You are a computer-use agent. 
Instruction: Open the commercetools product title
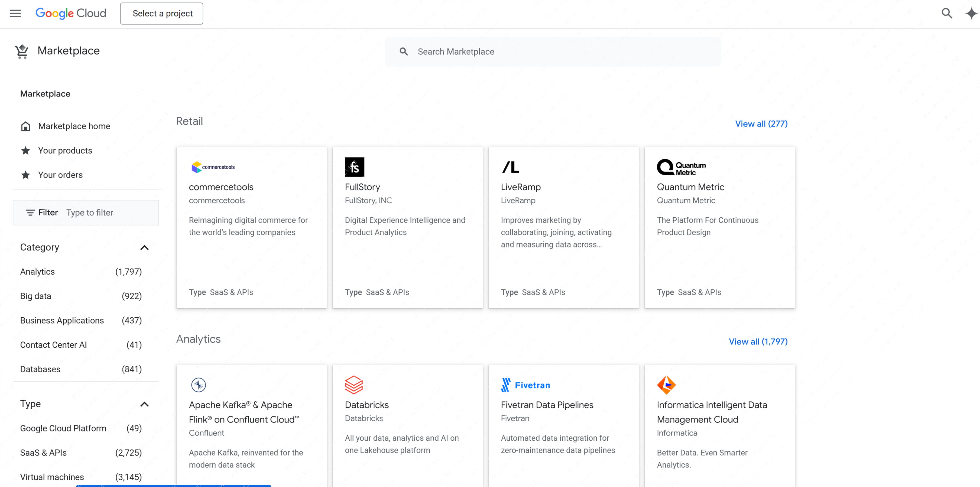221,187
